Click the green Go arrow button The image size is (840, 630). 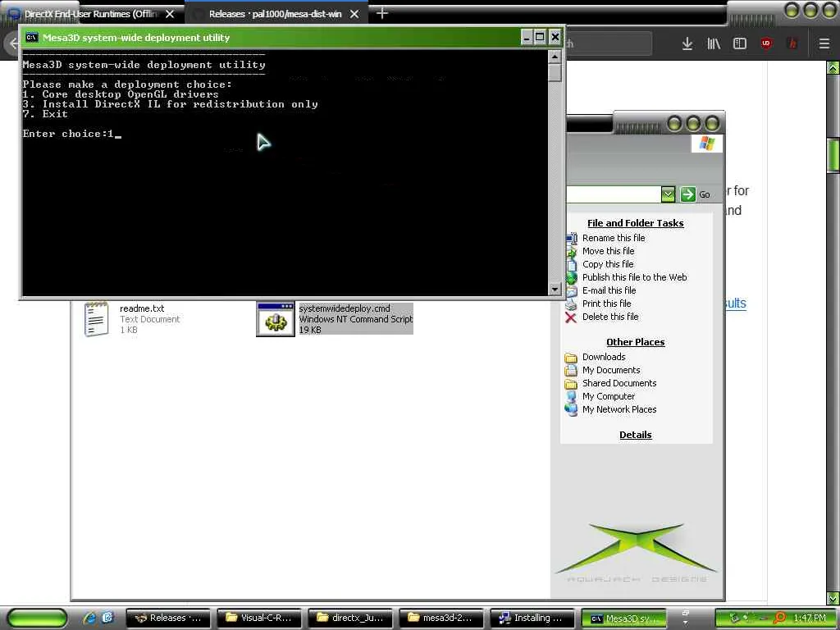pyautogui.click(x=688, y=194)
